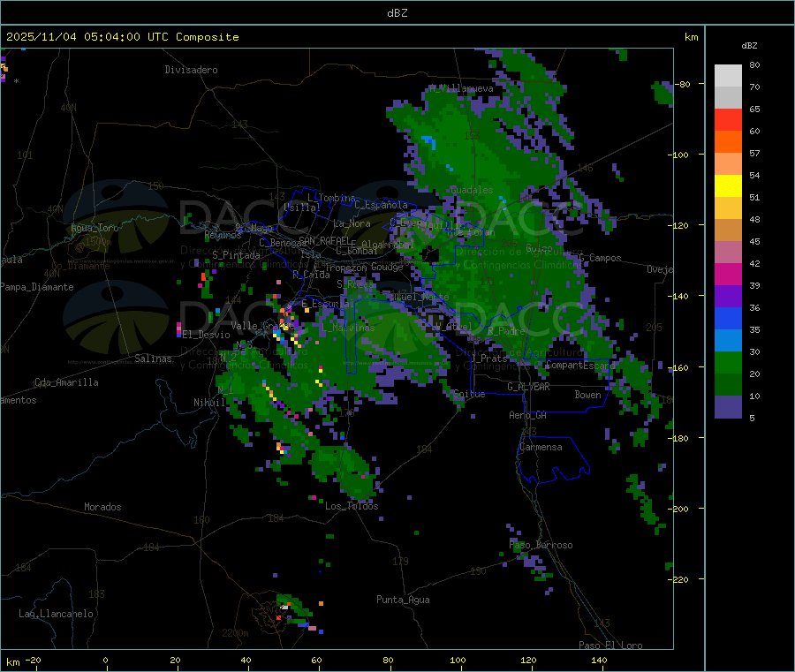795x672 pixels.
Task: Click the 'Morados' map label
Action: click(103, 507)
